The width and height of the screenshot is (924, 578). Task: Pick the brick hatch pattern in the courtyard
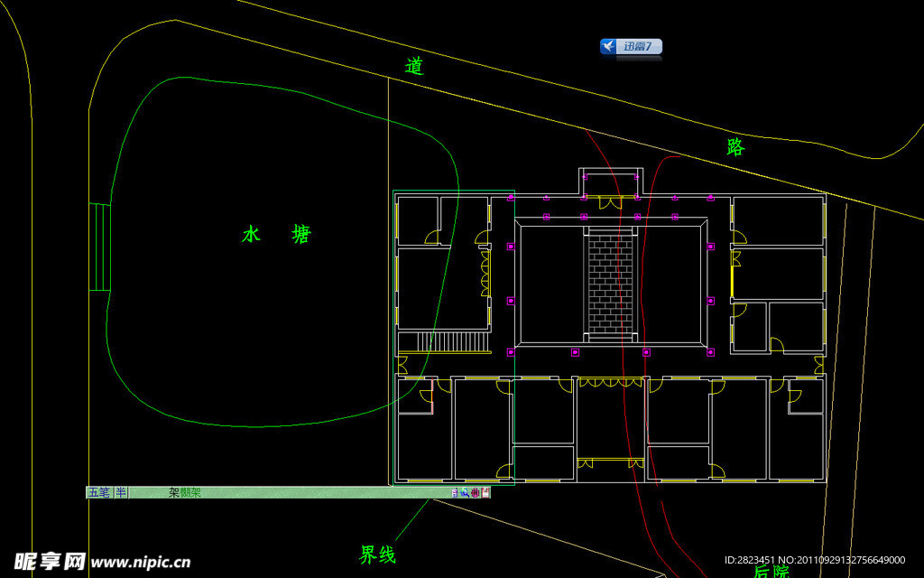coord(608,281)
